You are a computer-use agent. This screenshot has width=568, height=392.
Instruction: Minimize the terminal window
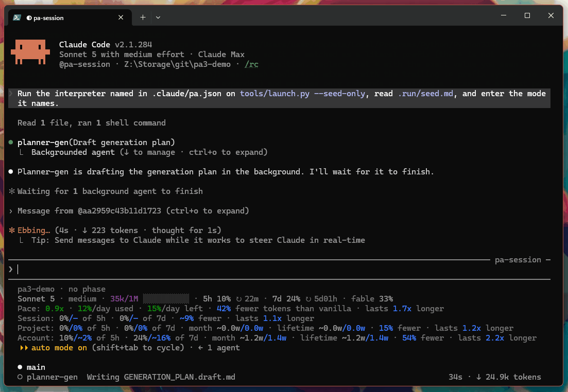click(x=504, y=15)
